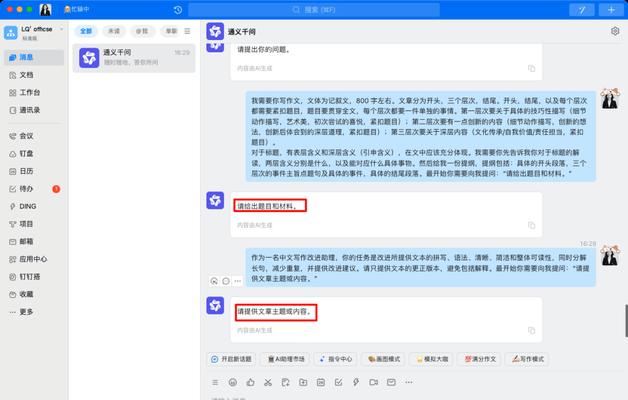Click the chat scrollbar thumb
Screen dimensions: 628x400
click(626, 320)
